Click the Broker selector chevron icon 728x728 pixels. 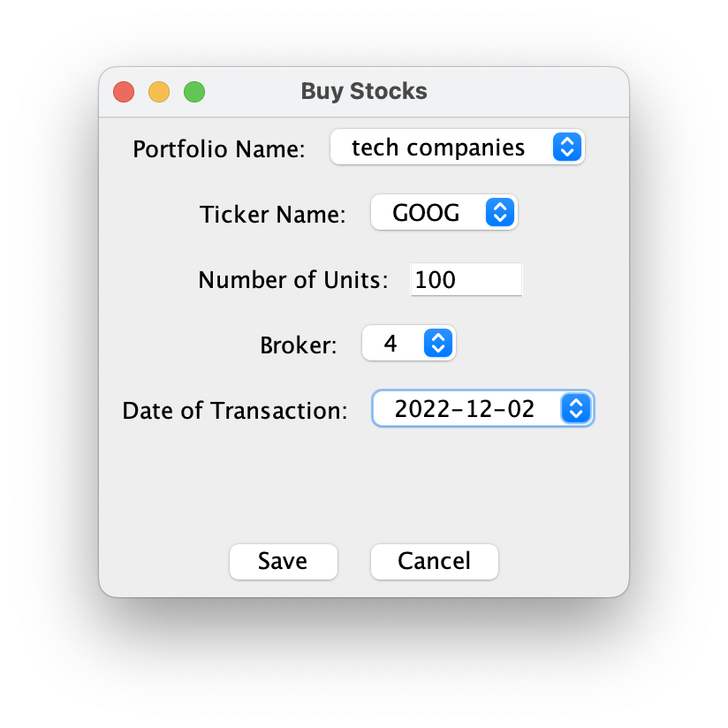coord(438,343)
